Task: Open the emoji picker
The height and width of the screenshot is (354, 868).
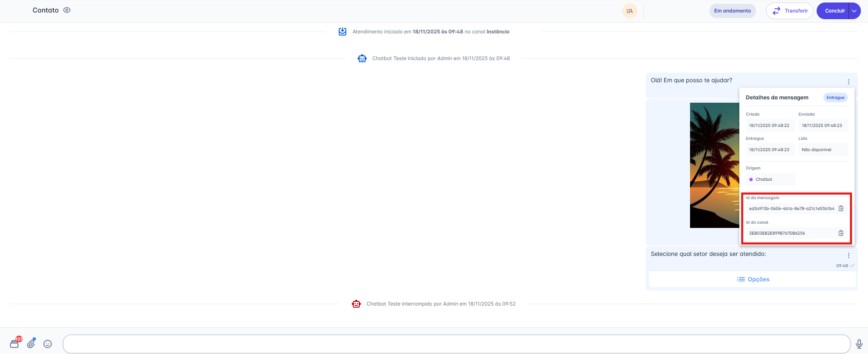Action: tap(48, 344)
